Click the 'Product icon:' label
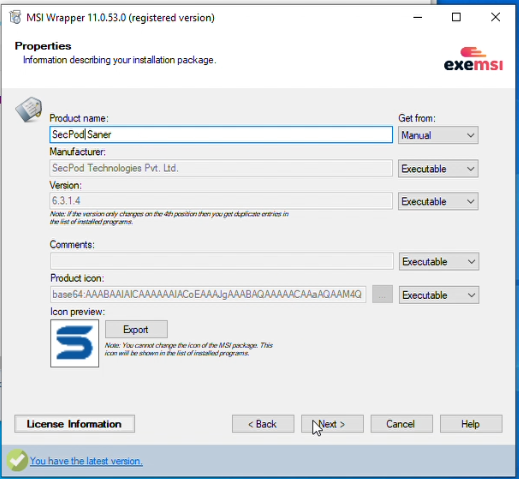The image size is (519, 479). point(77,278)
